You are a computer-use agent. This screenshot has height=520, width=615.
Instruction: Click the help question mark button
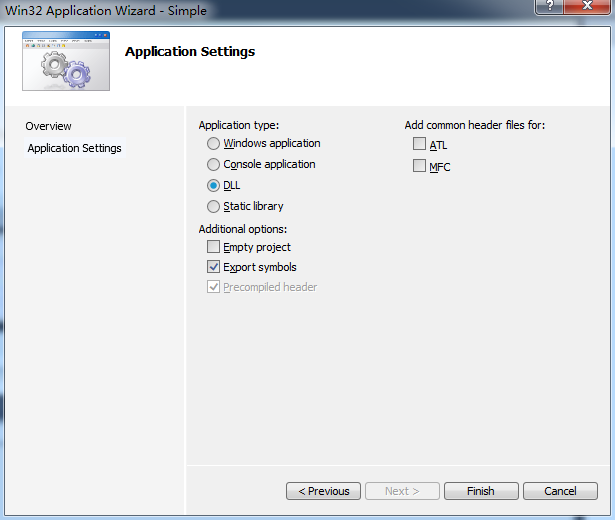pyautogui.click(x=549, y=6)
